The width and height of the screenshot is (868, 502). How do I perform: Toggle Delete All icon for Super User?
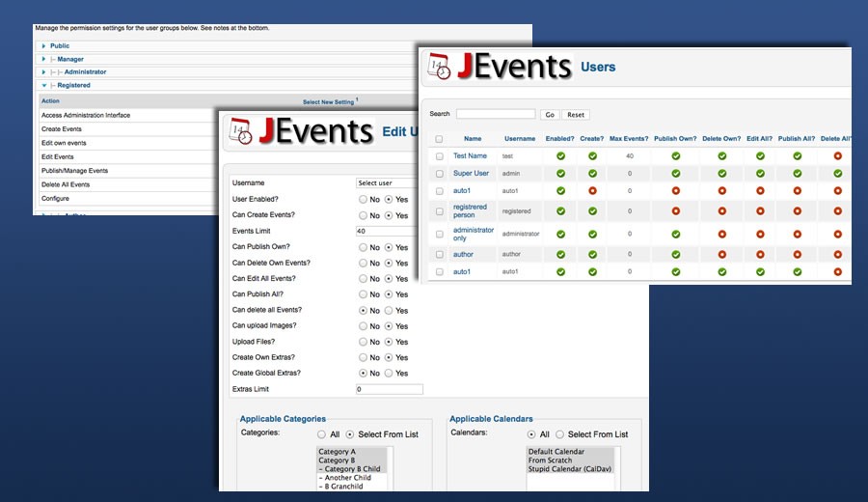pos(837,173)
